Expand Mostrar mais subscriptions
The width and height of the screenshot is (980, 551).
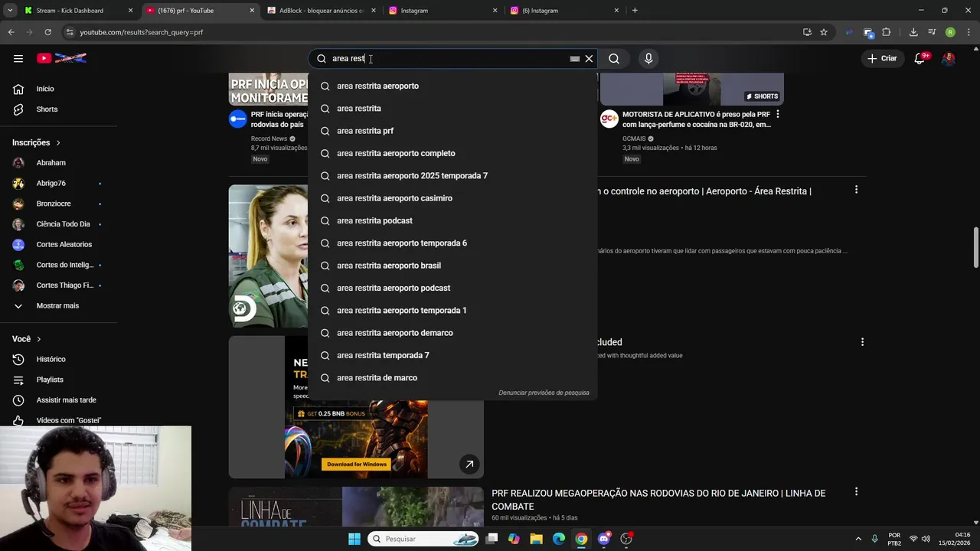tap(58, 305)
